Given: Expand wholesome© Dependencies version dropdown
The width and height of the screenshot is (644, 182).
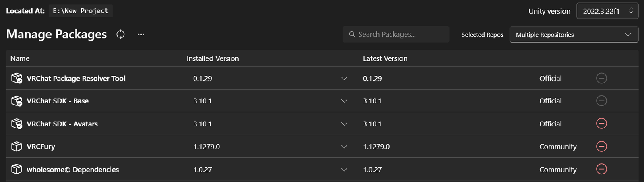Looking at the screenshot, I should pos(344,170).
